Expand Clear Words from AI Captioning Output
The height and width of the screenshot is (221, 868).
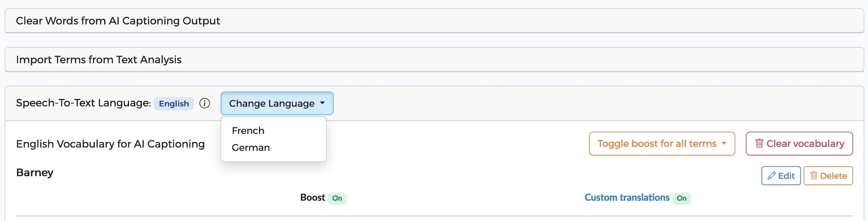pos(434,21)
